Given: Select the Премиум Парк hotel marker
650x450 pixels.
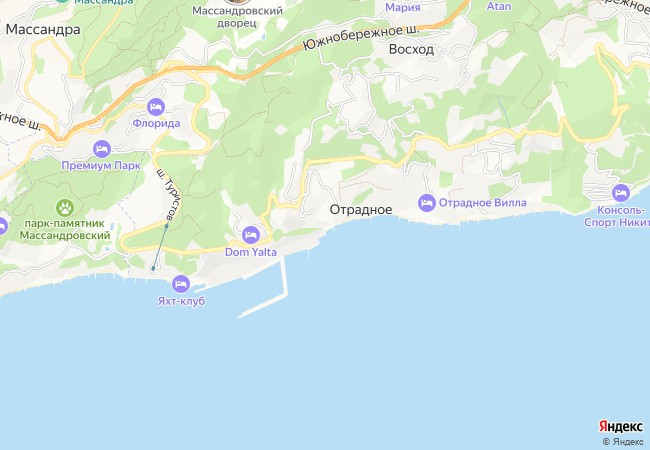Looking at the screenshot, I should click(102, 149).
